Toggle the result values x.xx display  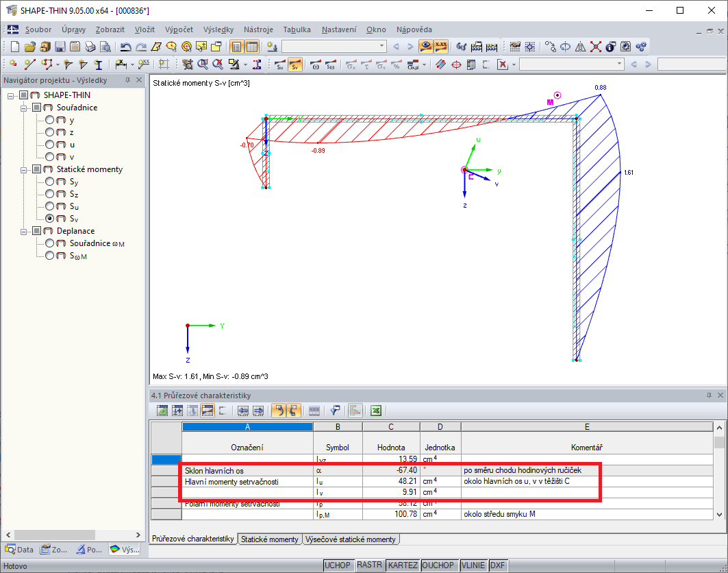click(440, 47)
